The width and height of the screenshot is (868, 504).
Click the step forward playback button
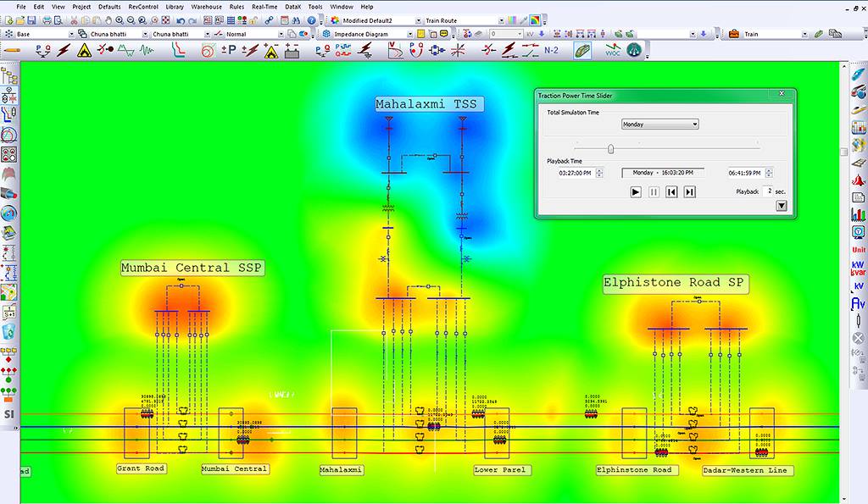pyautogui.click(x=689, y=192)
